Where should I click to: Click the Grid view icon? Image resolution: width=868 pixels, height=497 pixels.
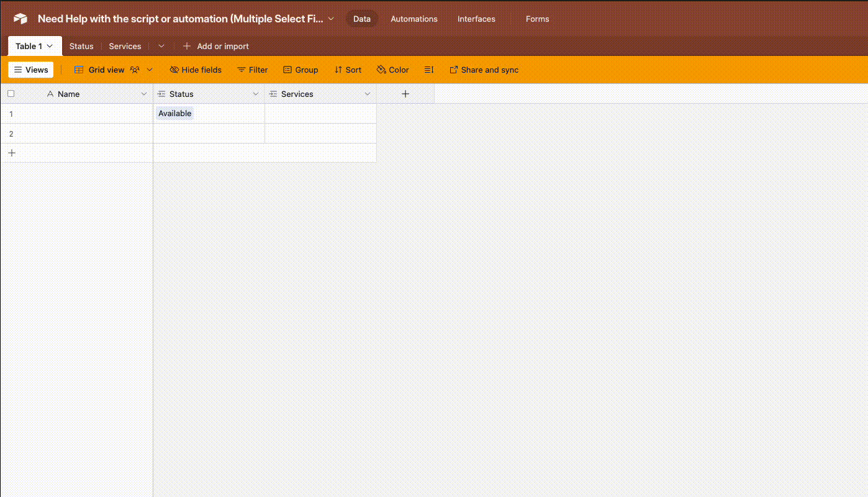[x=79, y=70]
